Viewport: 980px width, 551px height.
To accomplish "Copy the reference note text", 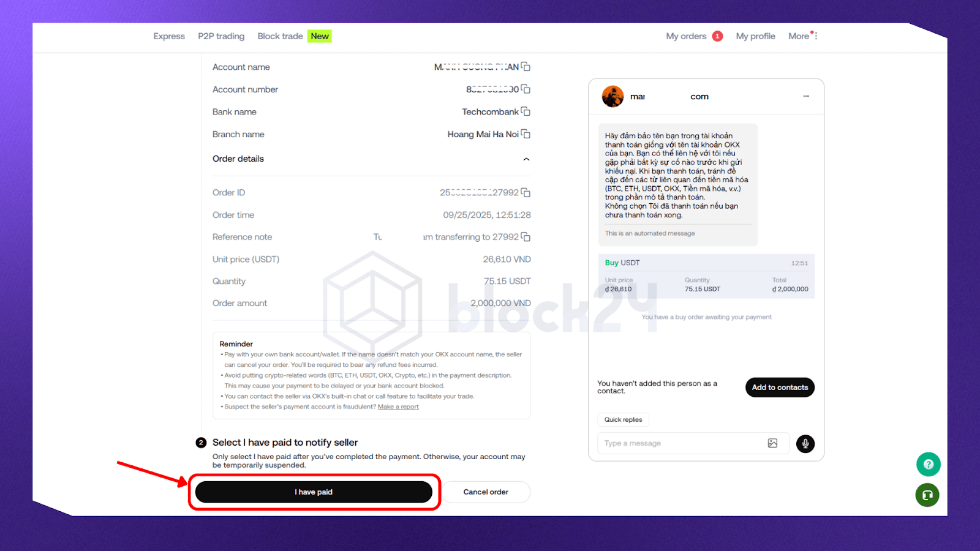I will (526, 237).
